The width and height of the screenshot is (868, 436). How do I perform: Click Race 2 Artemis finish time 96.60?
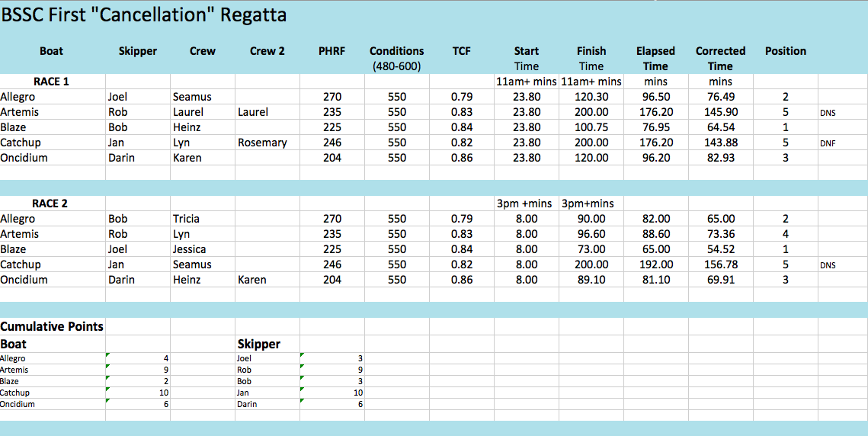[x=591, y=234]
